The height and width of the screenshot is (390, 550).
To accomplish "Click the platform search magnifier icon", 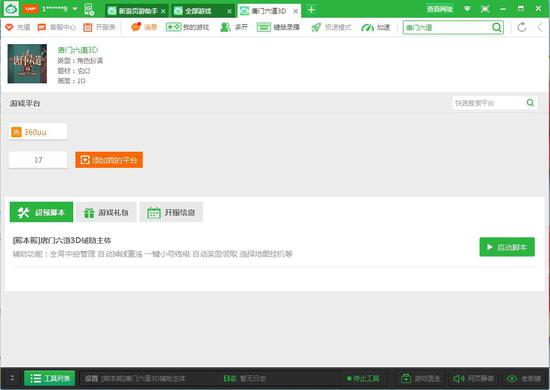I will 530,103.
